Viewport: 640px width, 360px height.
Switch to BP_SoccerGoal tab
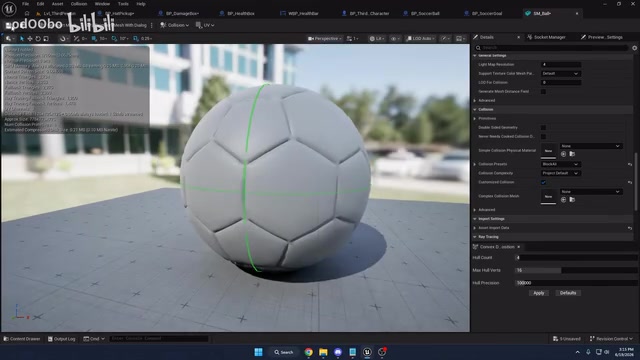(486, 13)
